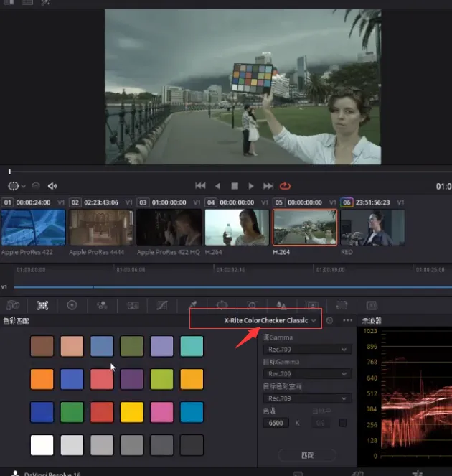Open the RGB Mixer palette
This screenshot has height=476, width=452.
(102, 305)
